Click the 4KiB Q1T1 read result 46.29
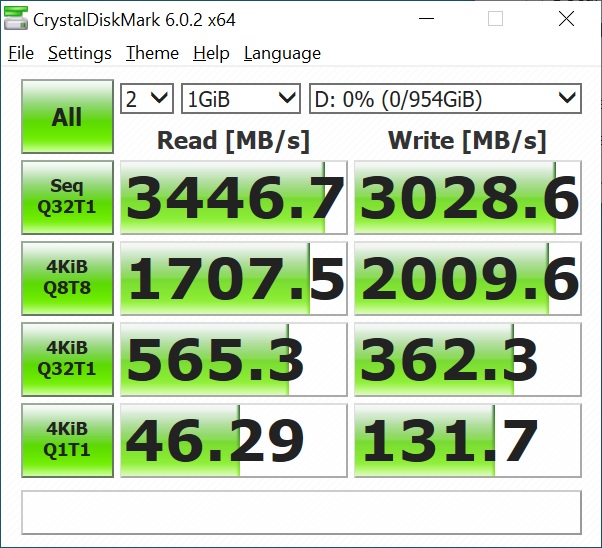 pyautogui.click(x=234, y=440)
